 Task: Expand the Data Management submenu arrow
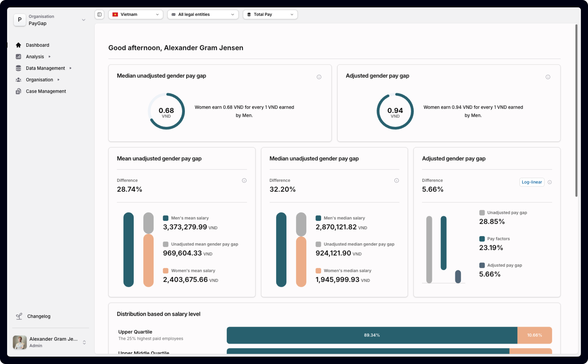(70, 68)
